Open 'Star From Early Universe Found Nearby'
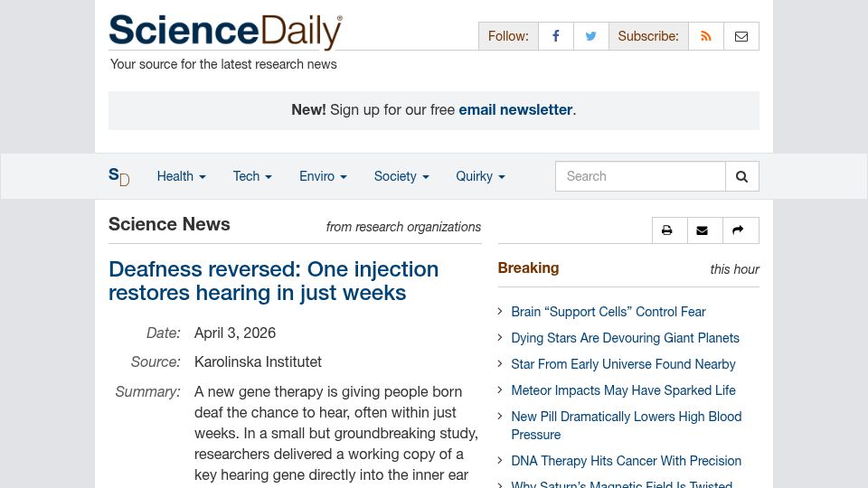This screenshot has width=868, height=488. click(623, 364)
